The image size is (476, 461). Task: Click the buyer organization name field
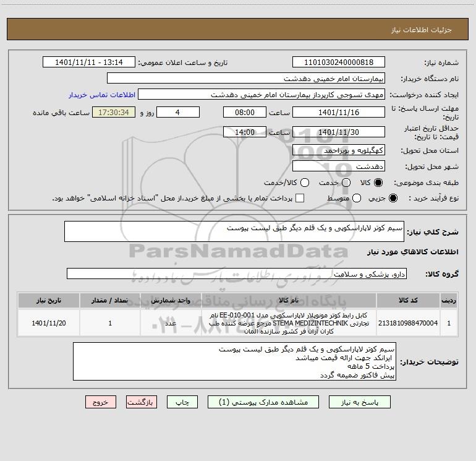246,79
